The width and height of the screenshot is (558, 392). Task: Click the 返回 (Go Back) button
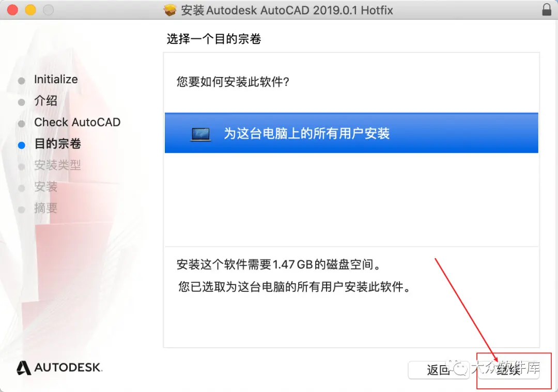click(439, 370)
